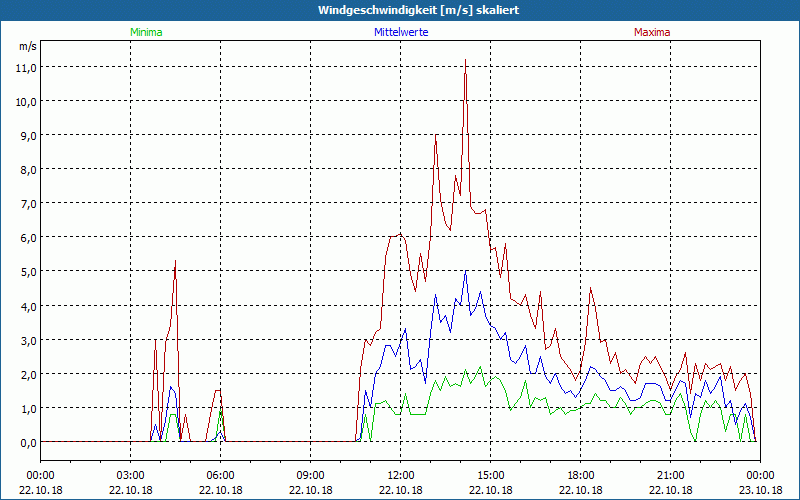Image resolution: width=800 pixels, height=500 pixels.
Task: Click the m/s unit label on y-axis
Action: click(x=26, y=46)
